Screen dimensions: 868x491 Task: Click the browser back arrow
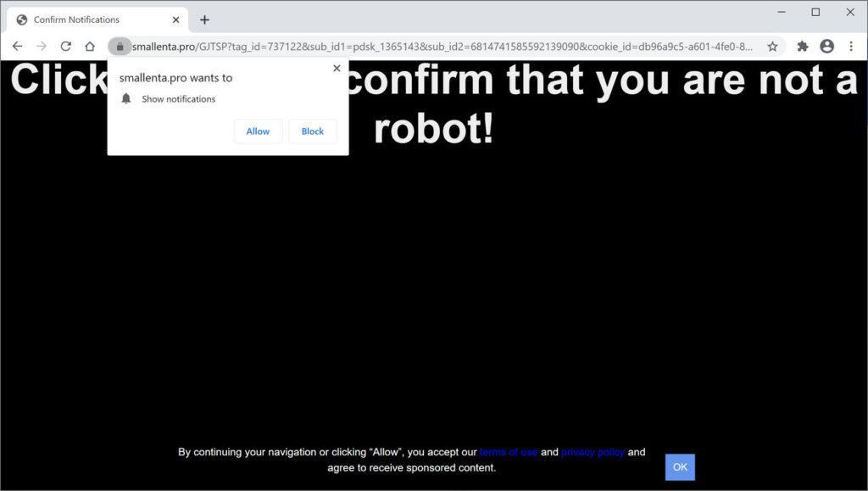tap(17, 47)
